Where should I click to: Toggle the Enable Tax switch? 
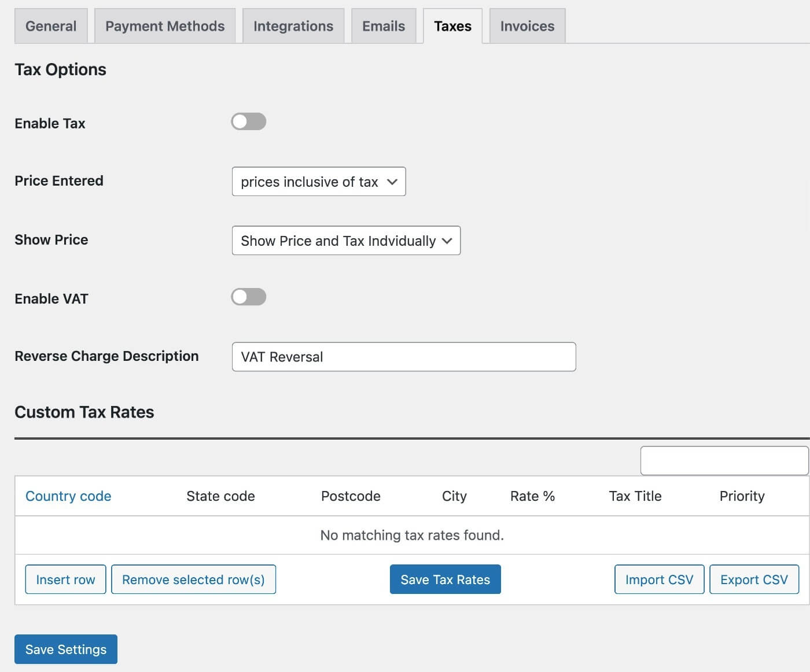[x=249, y=121]
